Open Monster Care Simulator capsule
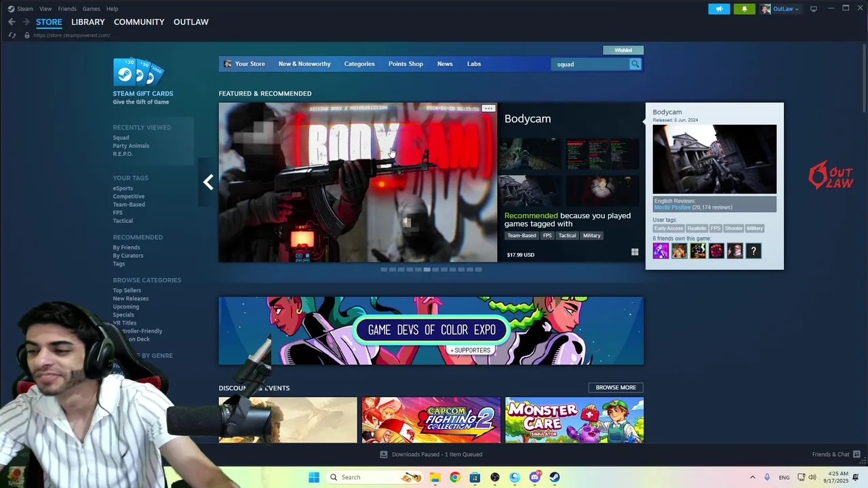868x488 pixels. click(x=574, y=420)
